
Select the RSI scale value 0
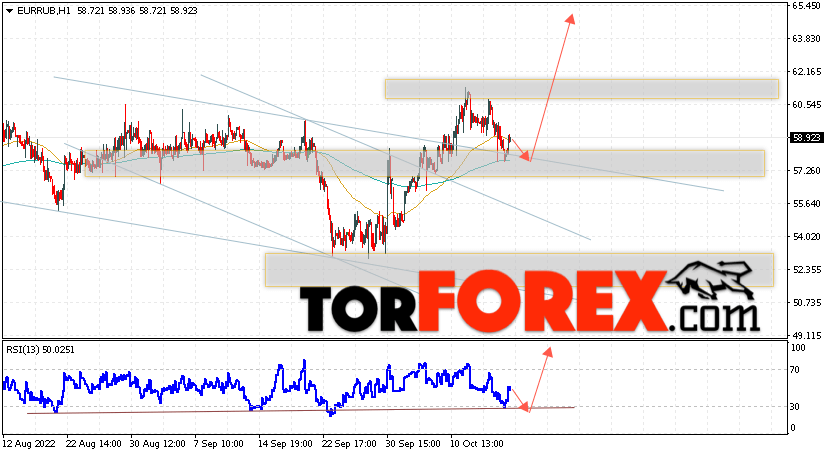[x=793, y=428]
